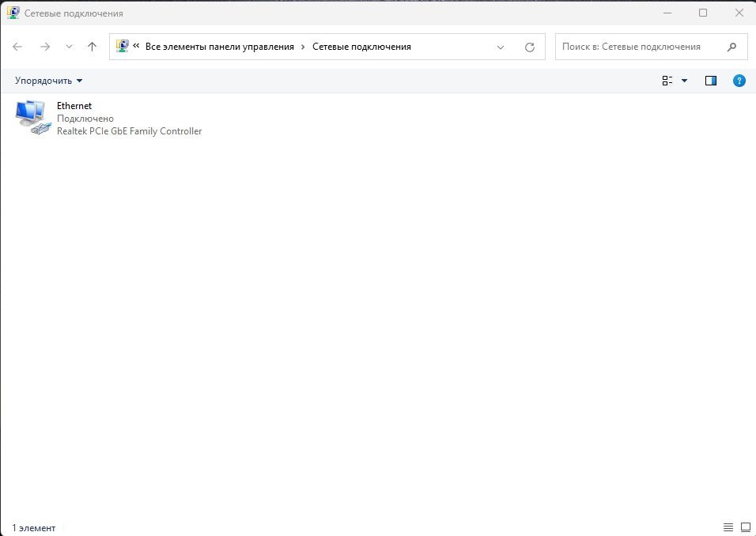Switch to large icons view in the status bar
Viewport: 756px width, 536px height.
coord(745,527)
